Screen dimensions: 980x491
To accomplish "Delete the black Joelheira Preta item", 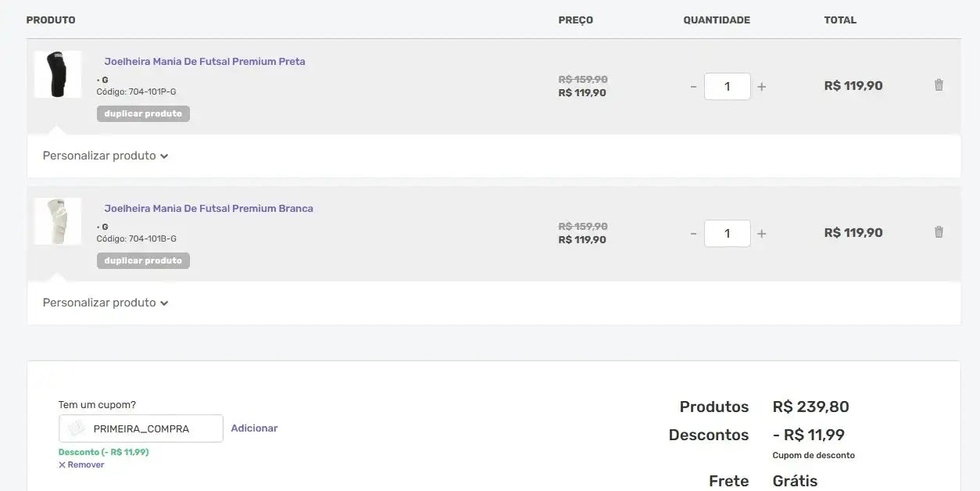I will tap(939, 85).
